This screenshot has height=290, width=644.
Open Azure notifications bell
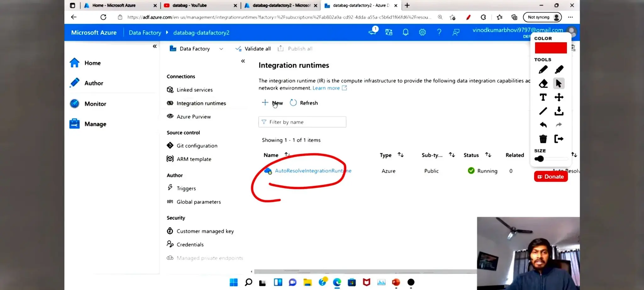(406, 32)
